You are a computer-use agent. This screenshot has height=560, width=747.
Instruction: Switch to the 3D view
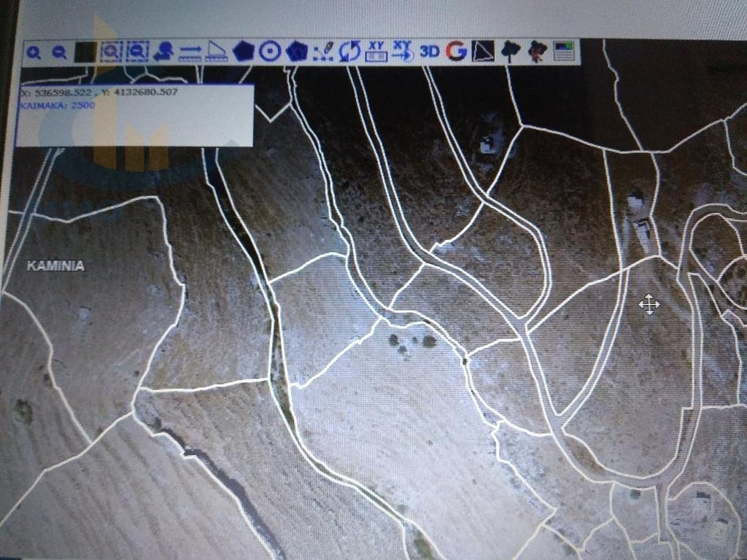(x=430, y=51)
